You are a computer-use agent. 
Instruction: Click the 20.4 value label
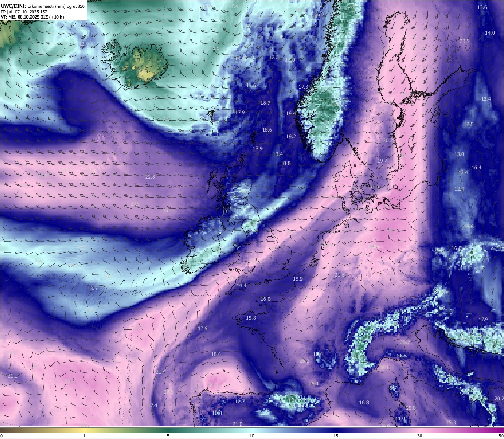coord(161,372)
